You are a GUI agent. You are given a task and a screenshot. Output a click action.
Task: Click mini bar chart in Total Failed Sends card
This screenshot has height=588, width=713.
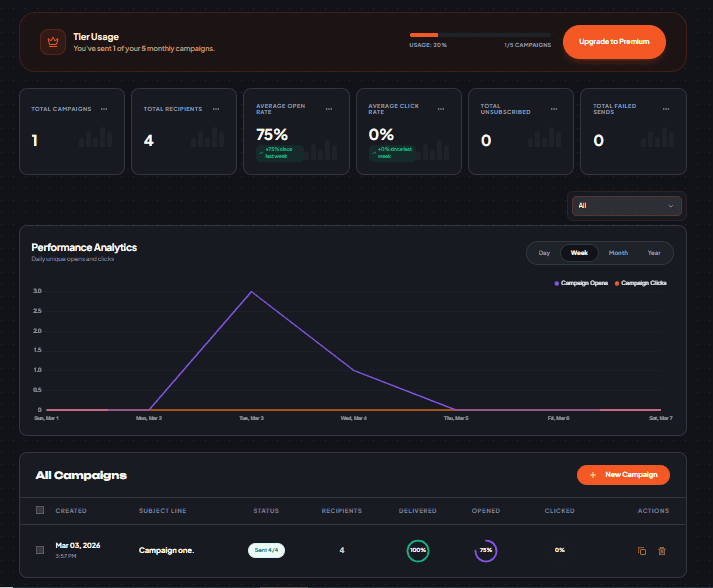click(x=657, y=137)
